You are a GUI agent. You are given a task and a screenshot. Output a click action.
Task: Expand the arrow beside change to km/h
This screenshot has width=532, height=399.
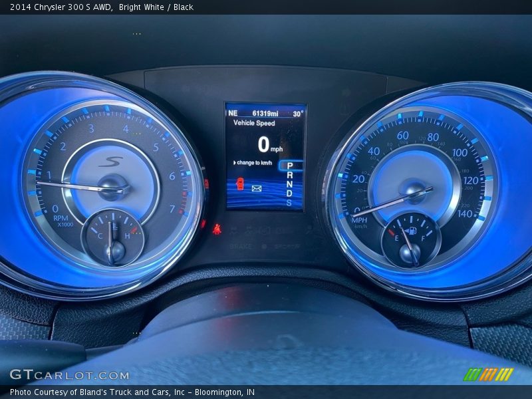pyautogui.click(x=235, y=163)
